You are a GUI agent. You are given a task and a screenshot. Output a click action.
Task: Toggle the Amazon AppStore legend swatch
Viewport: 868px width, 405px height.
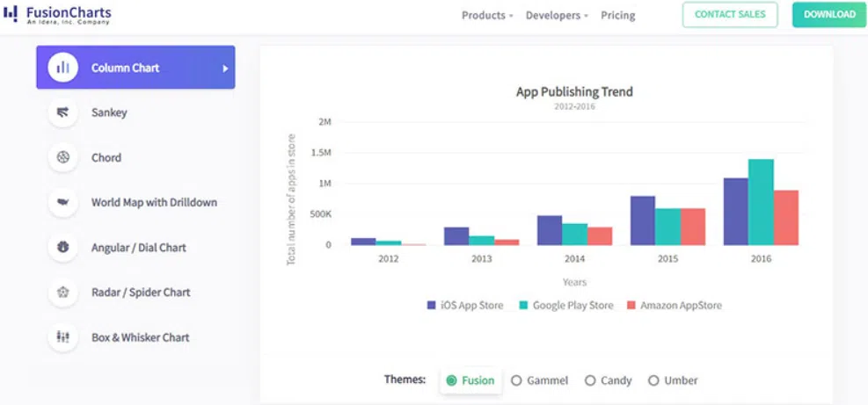(x=631, y=306)
